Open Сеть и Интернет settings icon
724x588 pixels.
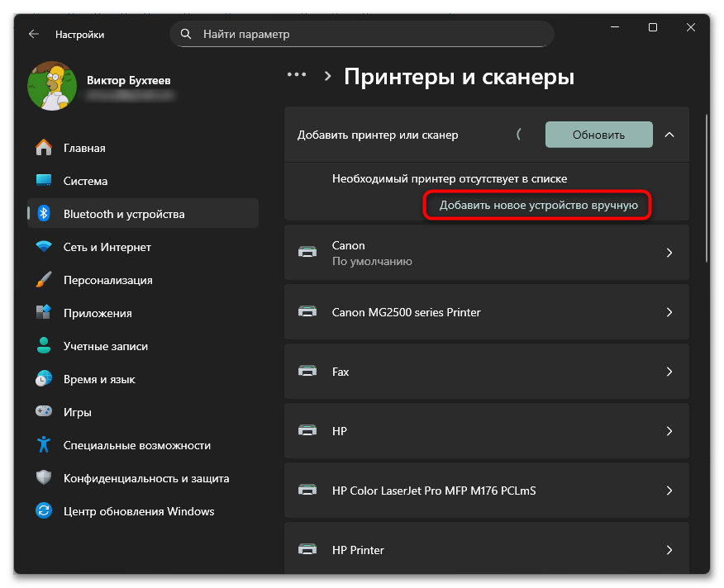click(45, 246)
